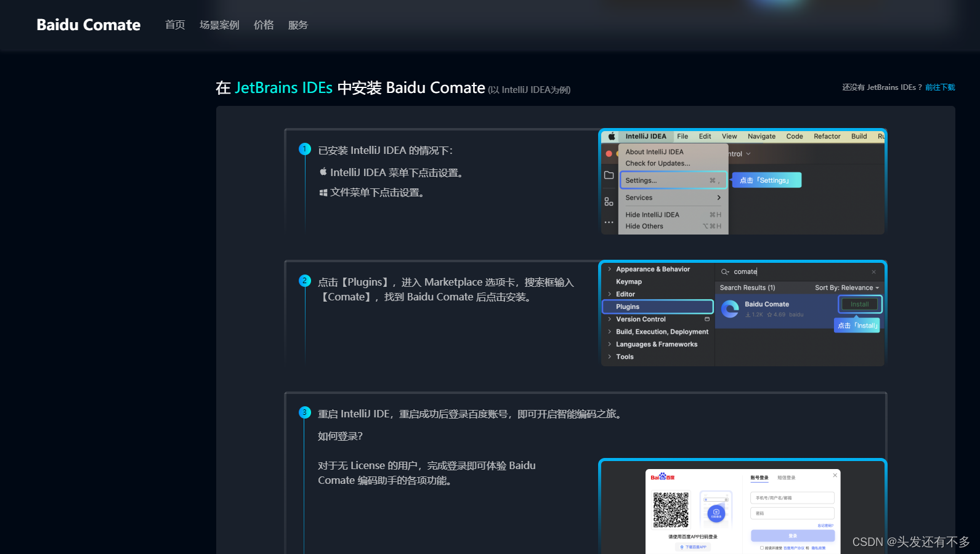Expand the Services submenu arrow
The height and width of the screenshot is (554, 980).
(719, 198)
